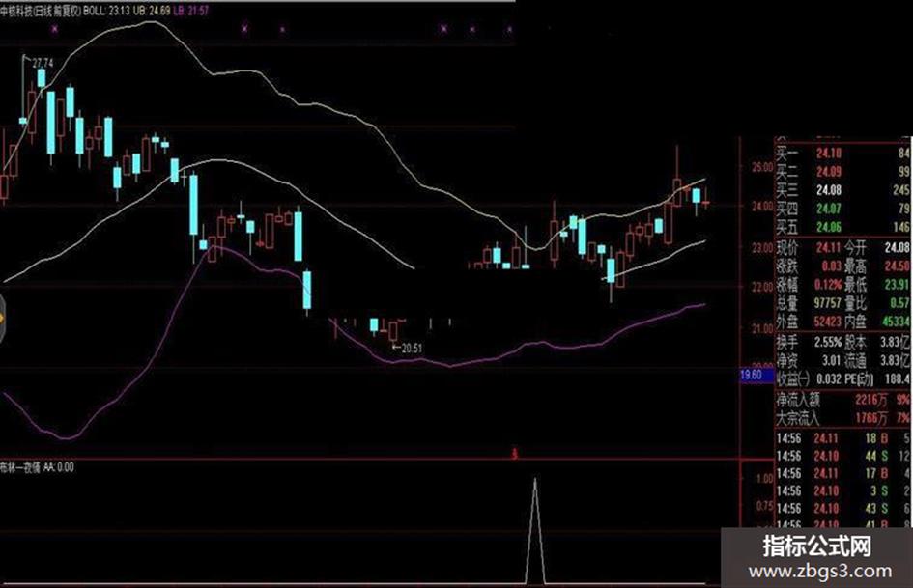
Task: Click the 27.74 high price label
Action: [x=43, y=63]
